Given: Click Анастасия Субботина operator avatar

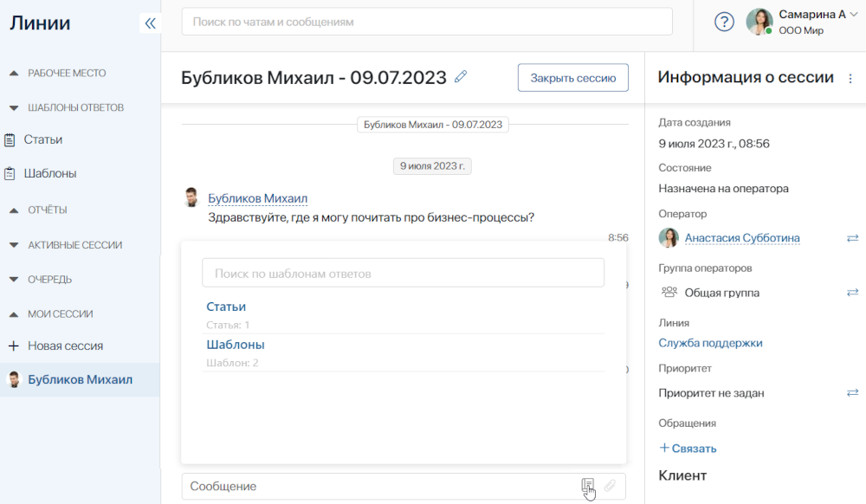Looking at the screenshot, I should coord(669,237).
